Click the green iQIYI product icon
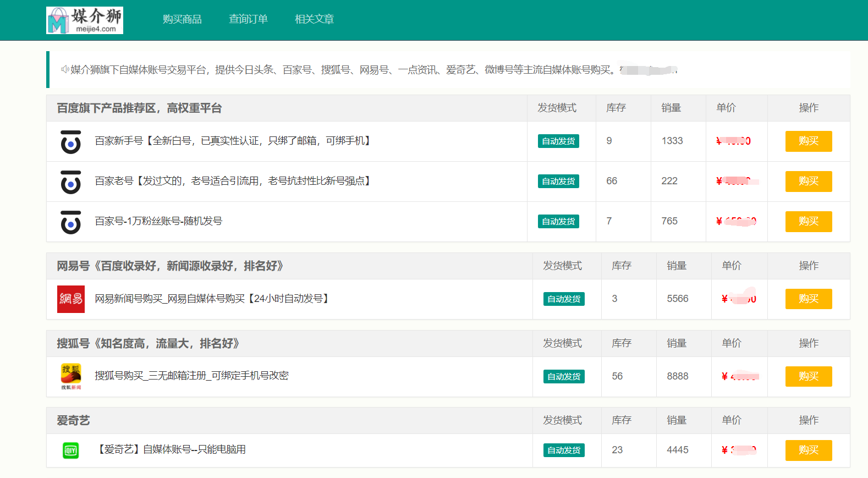This screenshot has height=478, width=868. click(70, 450)
